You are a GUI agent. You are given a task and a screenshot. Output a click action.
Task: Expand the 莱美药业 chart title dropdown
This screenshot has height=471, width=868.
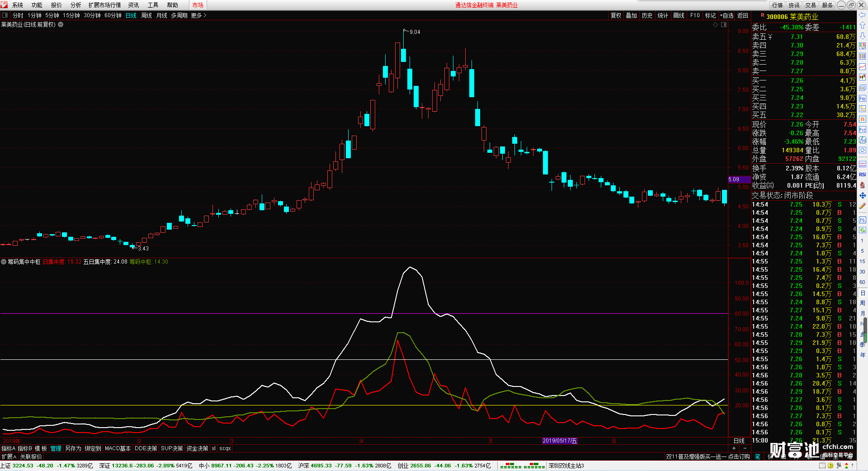pos(61,24)
